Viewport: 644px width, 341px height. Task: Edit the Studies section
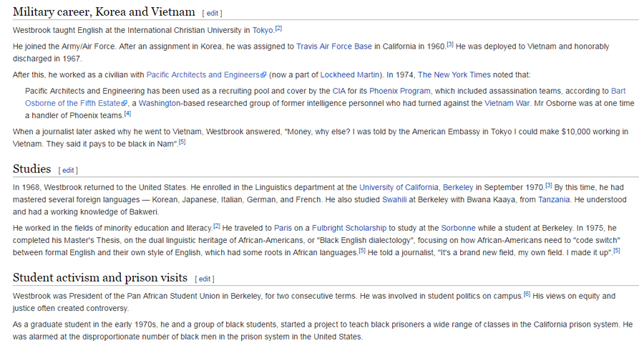coord(68,170)
